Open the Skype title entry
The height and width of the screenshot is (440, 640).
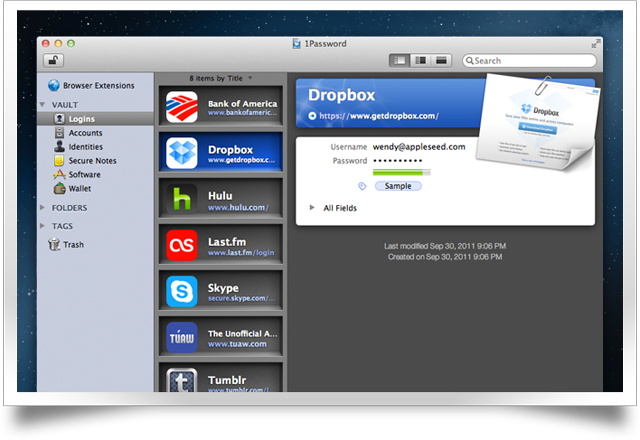[223, 288]
